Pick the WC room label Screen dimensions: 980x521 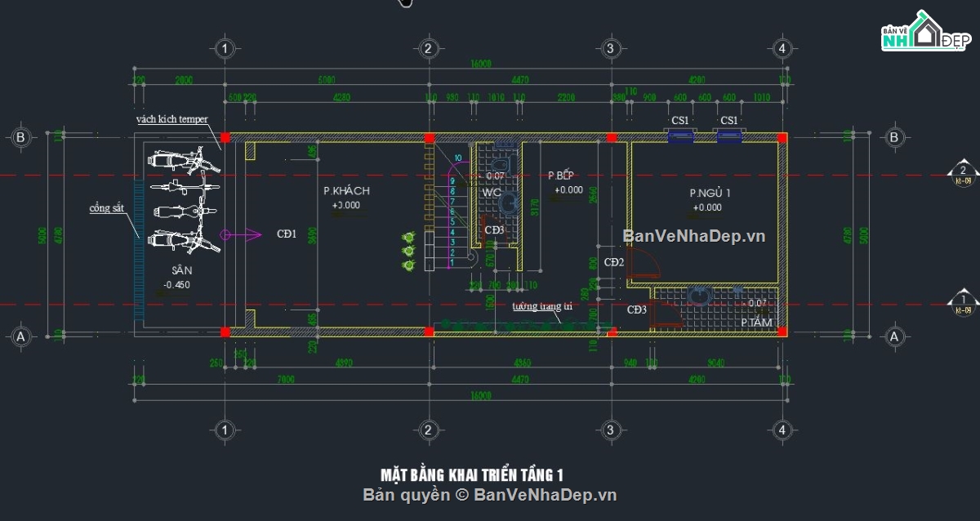(491, 192)
